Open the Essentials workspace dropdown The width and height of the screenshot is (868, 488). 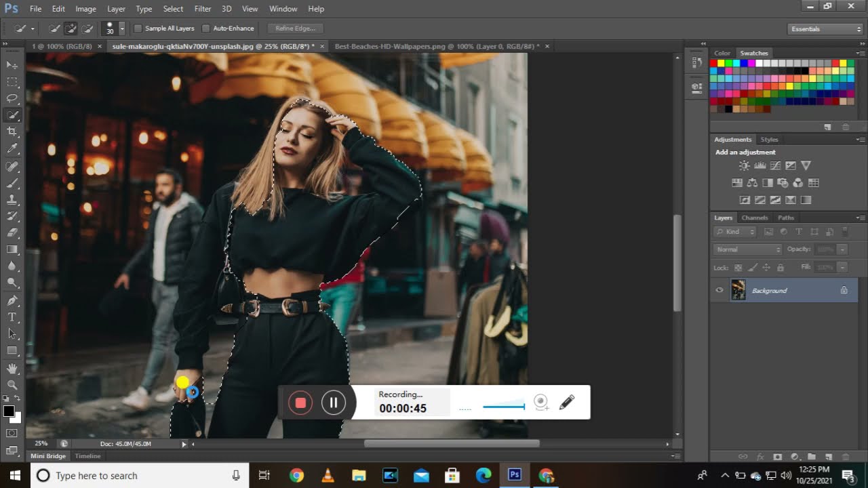point(825,28)
